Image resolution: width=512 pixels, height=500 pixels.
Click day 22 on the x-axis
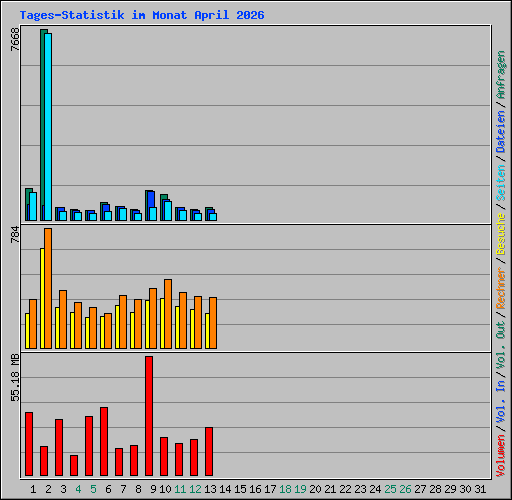[345, 489]
